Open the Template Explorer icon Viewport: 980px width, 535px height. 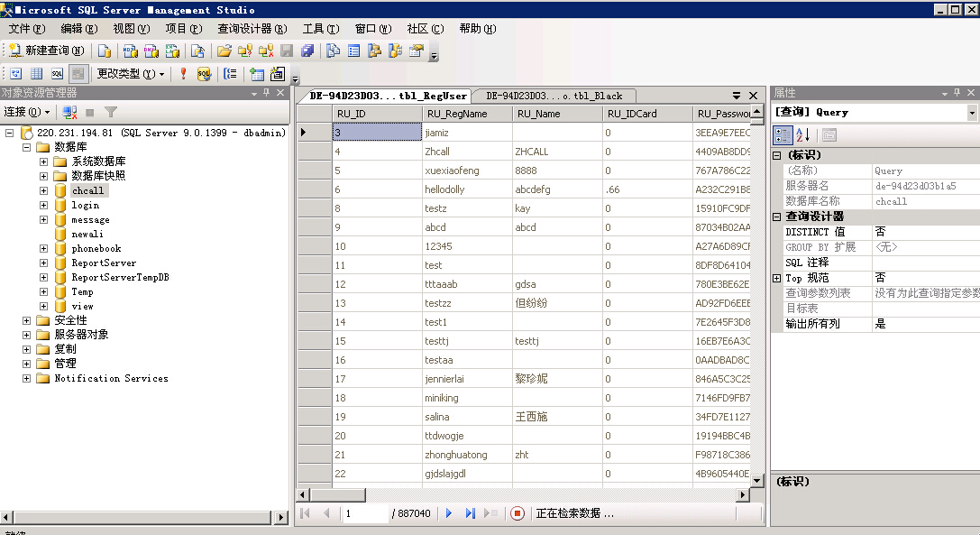point(395,51)
